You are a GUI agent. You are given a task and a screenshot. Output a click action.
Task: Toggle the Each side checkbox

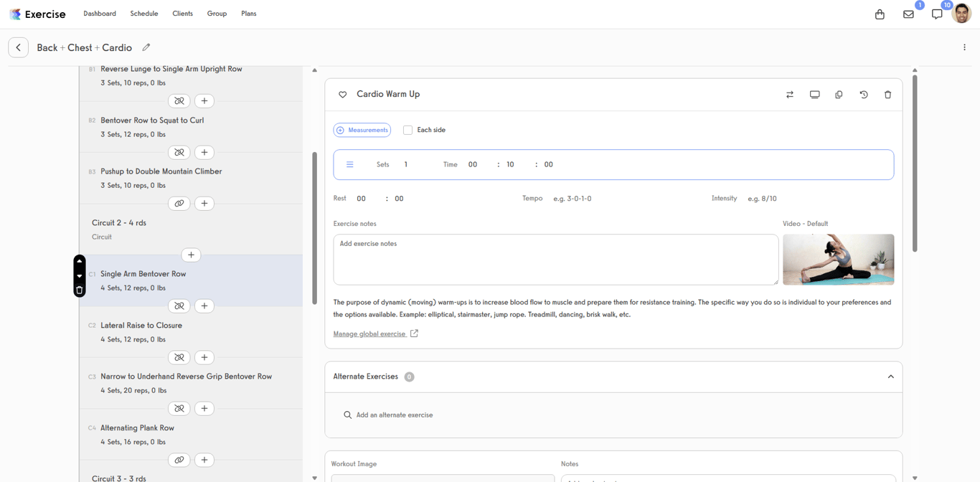click(x=407, y=130)
